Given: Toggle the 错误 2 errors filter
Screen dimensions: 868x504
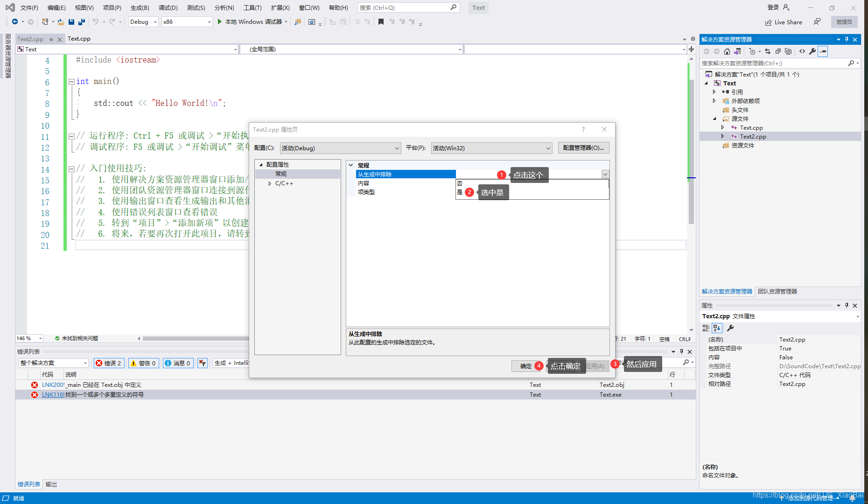Looking at the screenshot, I should (109, 363).
